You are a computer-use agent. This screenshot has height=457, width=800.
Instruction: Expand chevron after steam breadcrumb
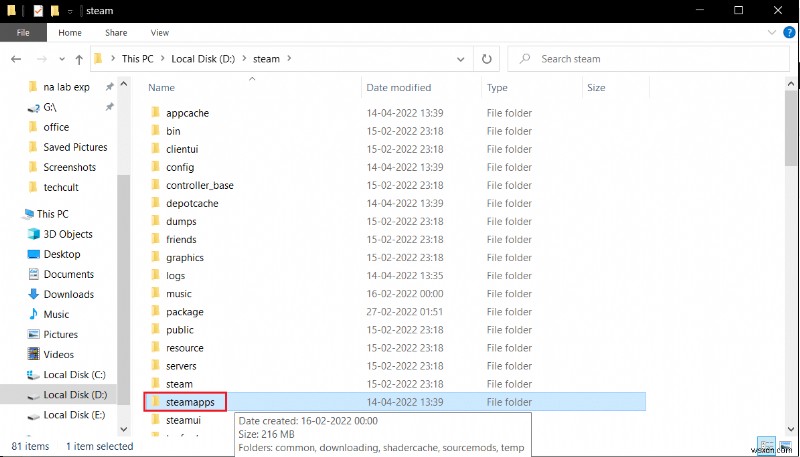point(289,59)
